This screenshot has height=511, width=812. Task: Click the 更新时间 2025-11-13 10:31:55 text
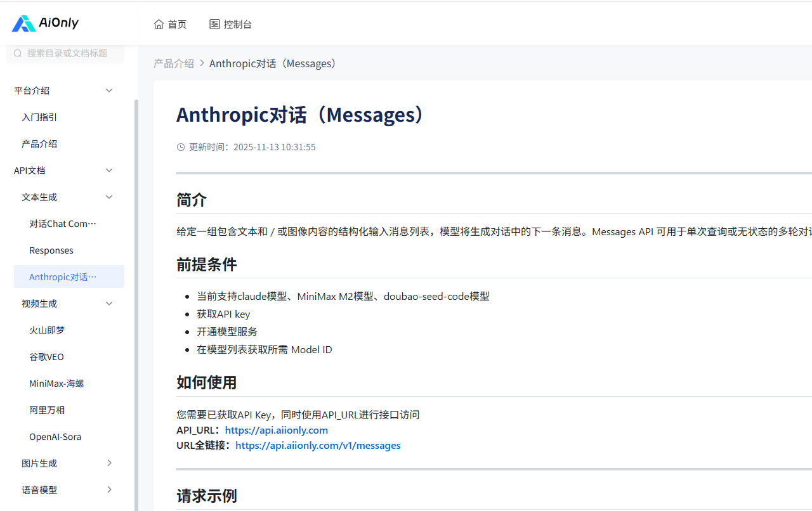[x=252, y=147]
